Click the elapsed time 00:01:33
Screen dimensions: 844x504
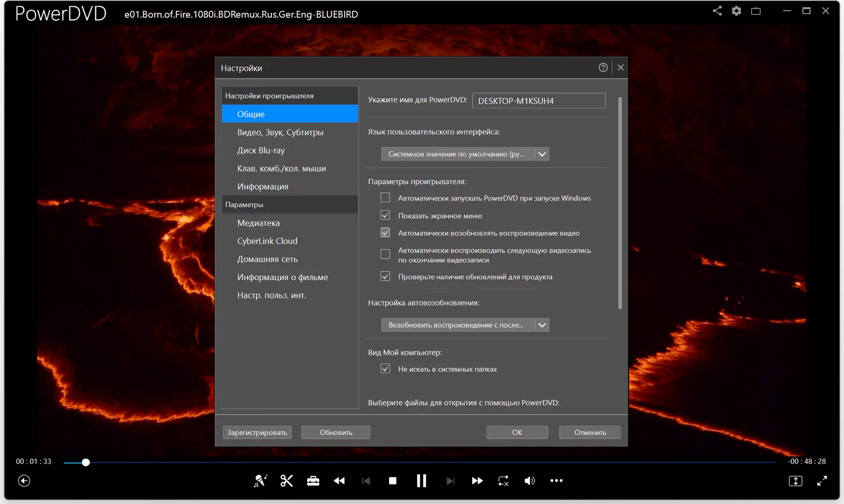34,462
